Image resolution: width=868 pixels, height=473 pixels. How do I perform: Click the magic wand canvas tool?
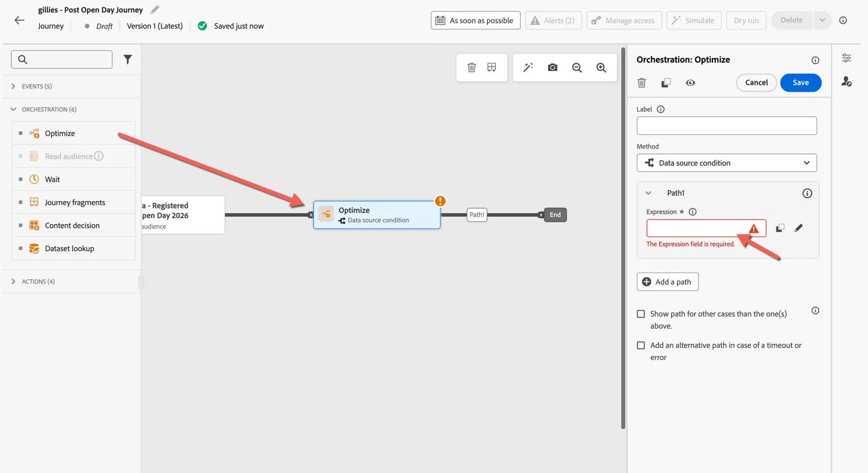(528, 67)
